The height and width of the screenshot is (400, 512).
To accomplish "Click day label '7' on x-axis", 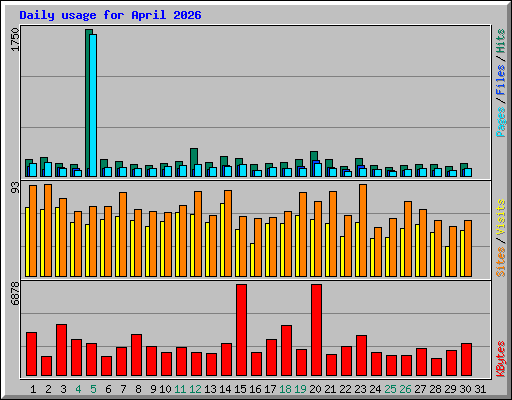I will point(123,389).
